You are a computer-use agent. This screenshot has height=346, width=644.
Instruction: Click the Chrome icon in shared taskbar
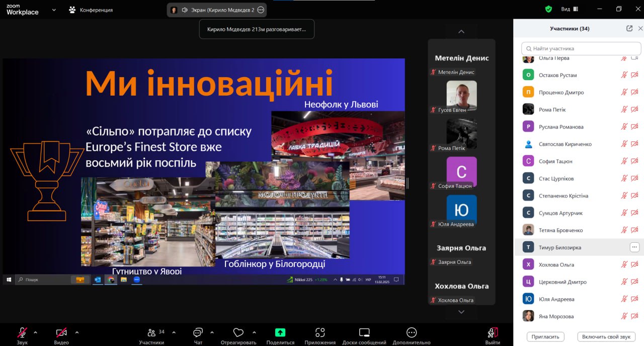point(111,280)
